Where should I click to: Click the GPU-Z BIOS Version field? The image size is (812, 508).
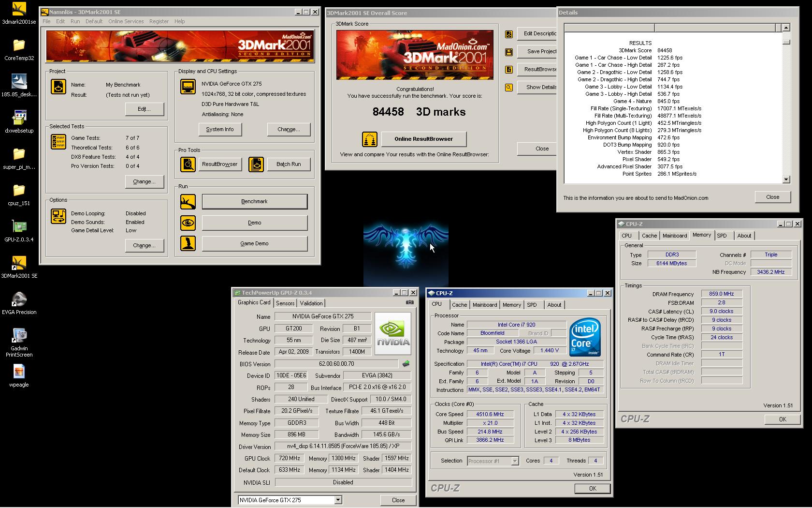tap(336, 364)
